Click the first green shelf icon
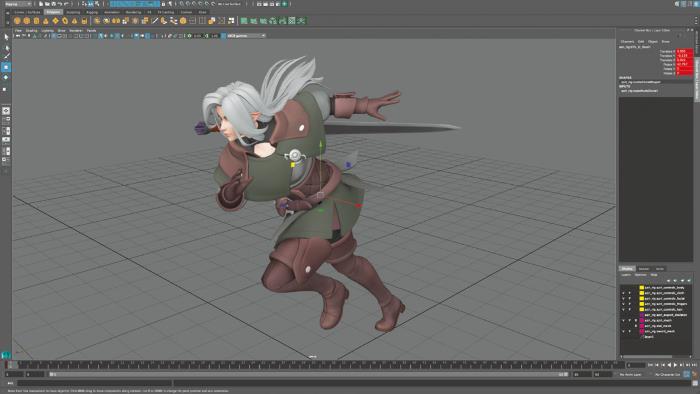Viewport: 700px width, 394px height. [x=244, y=21]
